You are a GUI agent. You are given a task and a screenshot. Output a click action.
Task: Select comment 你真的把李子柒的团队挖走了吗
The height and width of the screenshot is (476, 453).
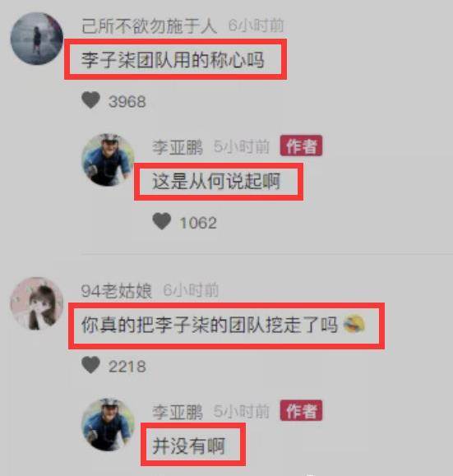click(210, 325)
